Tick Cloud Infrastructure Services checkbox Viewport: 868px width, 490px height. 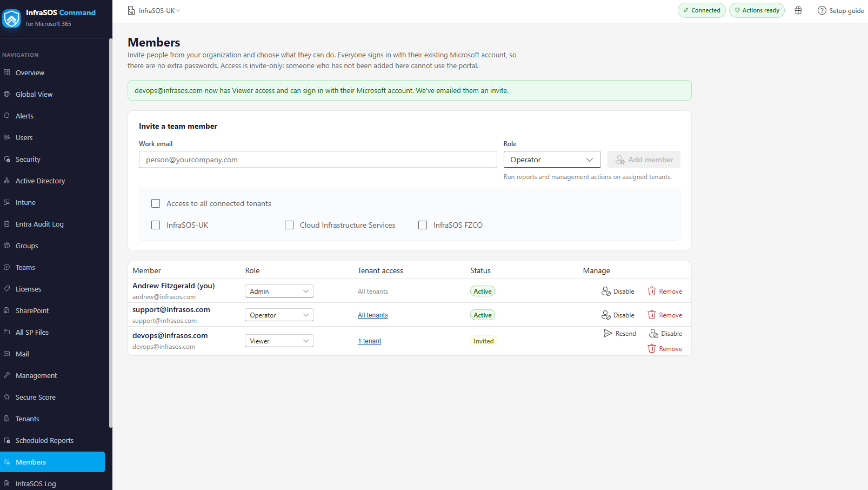pyautogui.click(x=289, y=225)
